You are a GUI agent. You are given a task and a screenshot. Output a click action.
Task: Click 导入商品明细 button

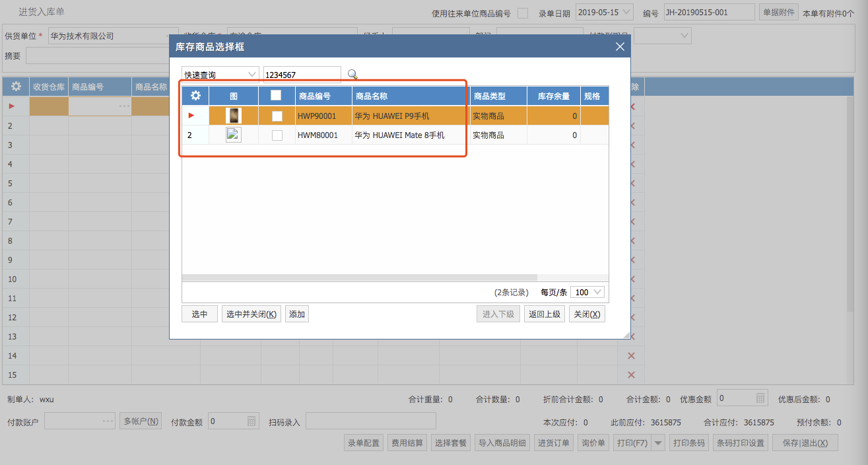coord(502,443)
